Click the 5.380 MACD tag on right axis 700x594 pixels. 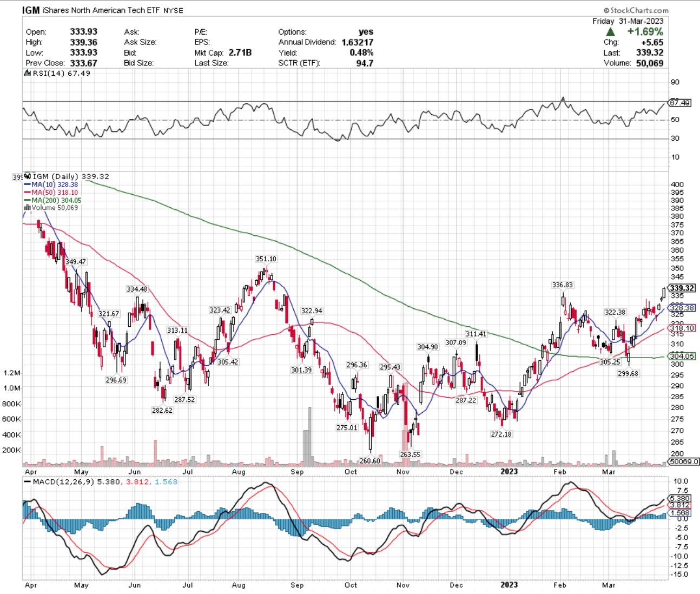[x=680, y=498]
